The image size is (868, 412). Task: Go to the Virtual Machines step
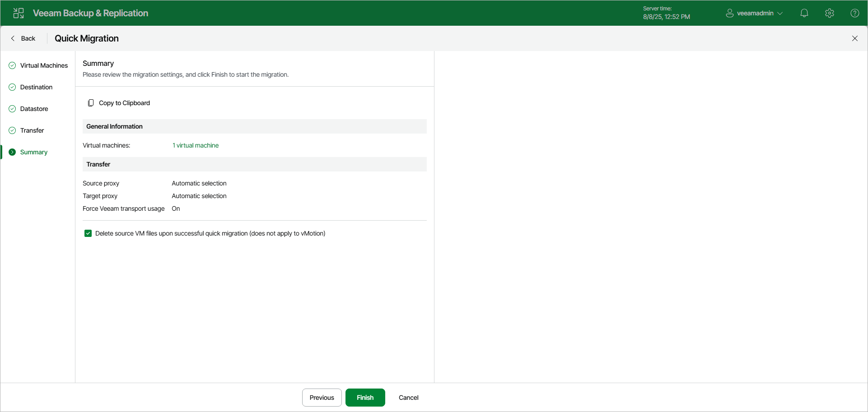(44, 65)
